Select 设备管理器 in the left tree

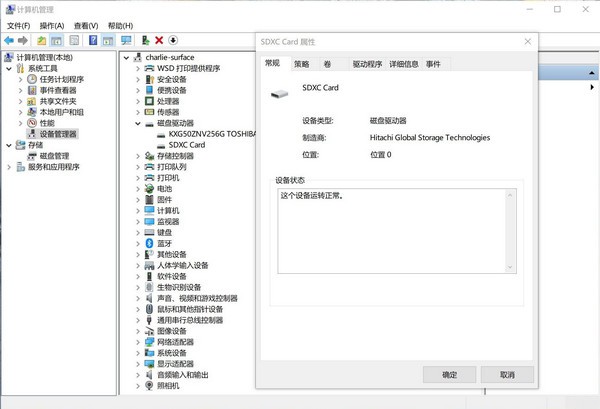point(58,134)
